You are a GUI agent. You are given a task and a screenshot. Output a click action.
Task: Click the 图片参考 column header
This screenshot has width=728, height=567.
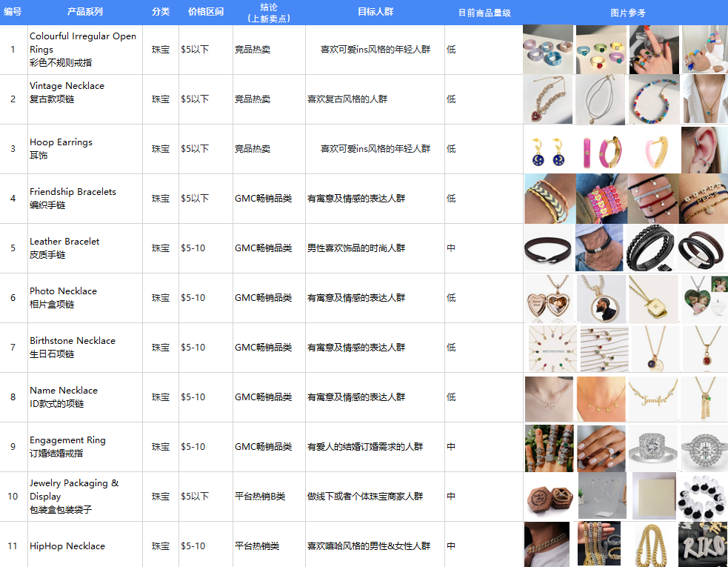[x=628, y=12]
